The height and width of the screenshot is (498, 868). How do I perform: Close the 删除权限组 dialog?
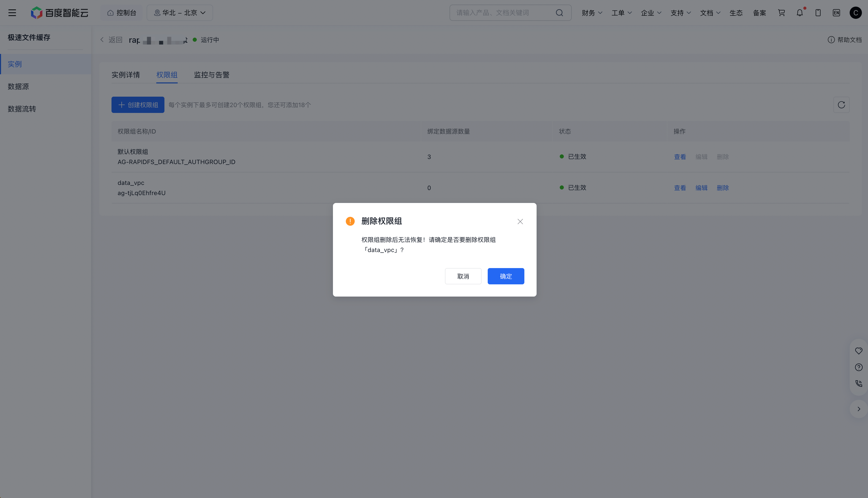520,222
